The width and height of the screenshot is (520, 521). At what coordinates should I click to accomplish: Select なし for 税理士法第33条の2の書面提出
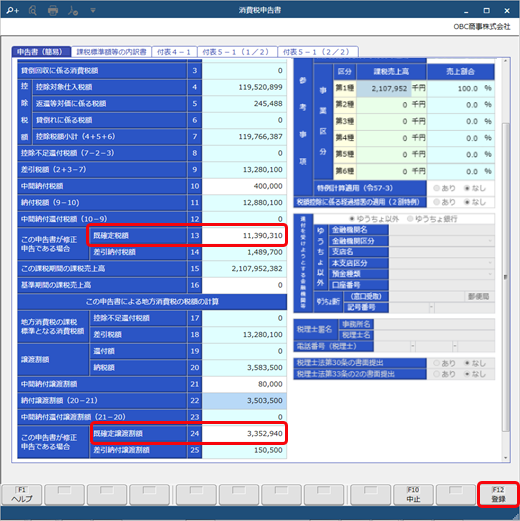467,374
